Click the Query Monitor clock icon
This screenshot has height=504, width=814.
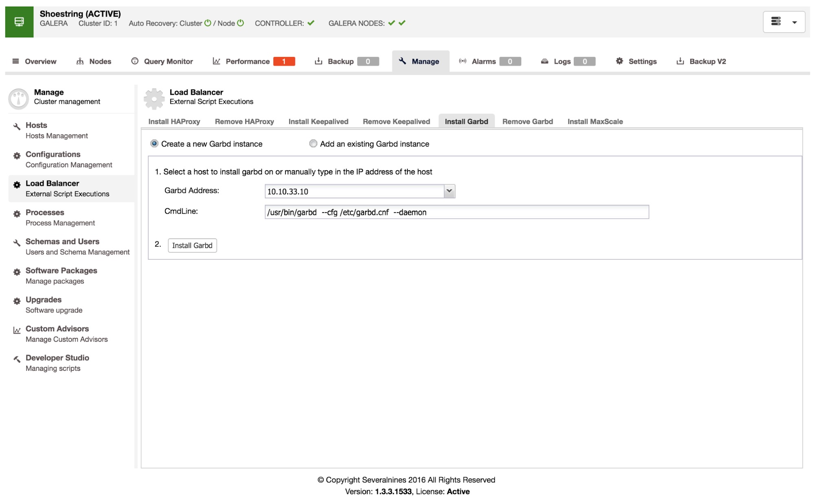click(135, 61)
